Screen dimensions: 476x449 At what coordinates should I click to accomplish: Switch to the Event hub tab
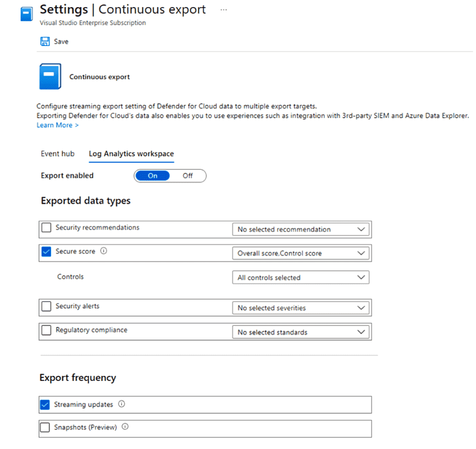58,154
